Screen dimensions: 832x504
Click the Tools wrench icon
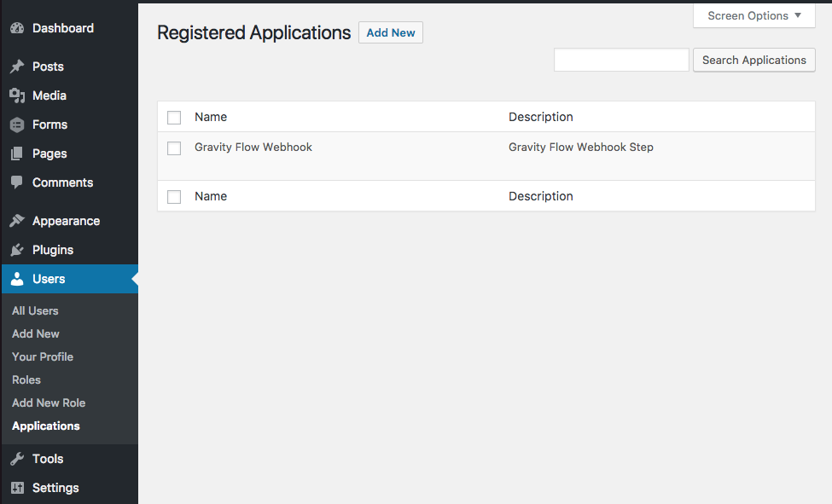click(x=17, y=459)
